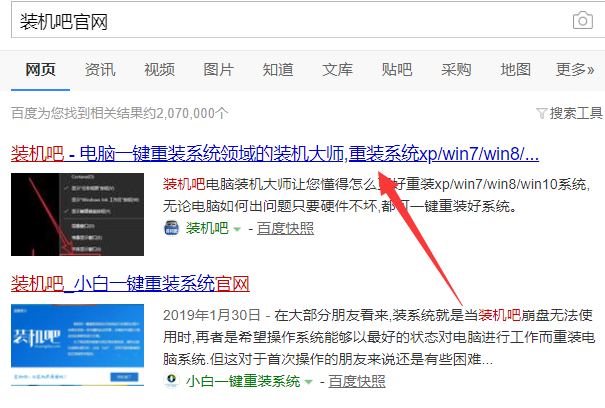
Task: Switch to the 视频 tab
Action: tap(159, 70)
